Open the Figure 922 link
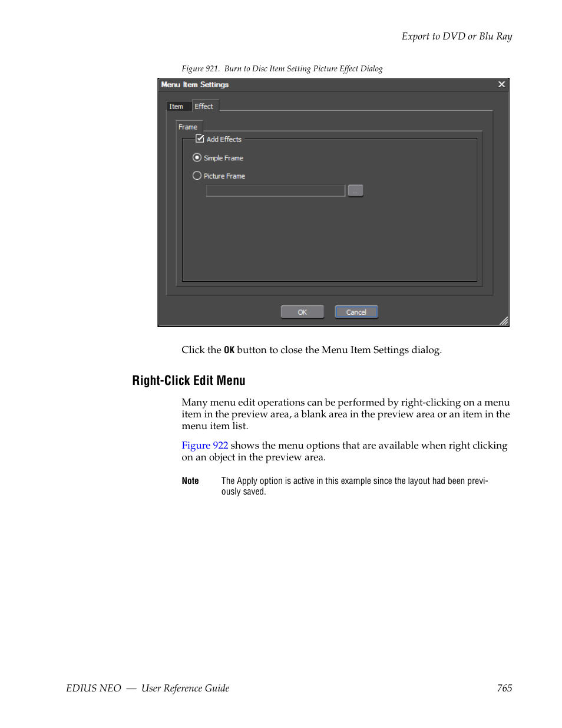This screenshot has height=728, width=562. [x=204, y=446]
